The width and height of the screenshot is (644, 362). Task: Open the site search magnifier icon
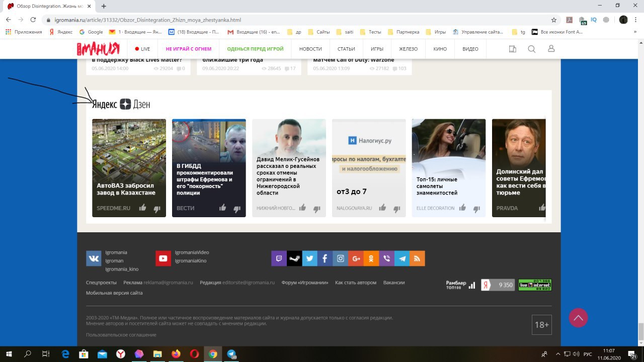[x=531, y=49]
